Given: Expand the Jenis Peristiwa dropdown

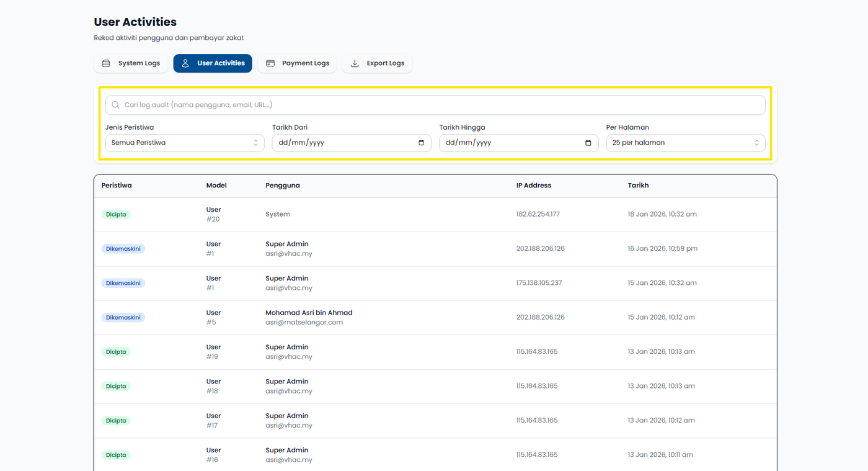Looking at the screenshot, I should click(x=185, y=143).
